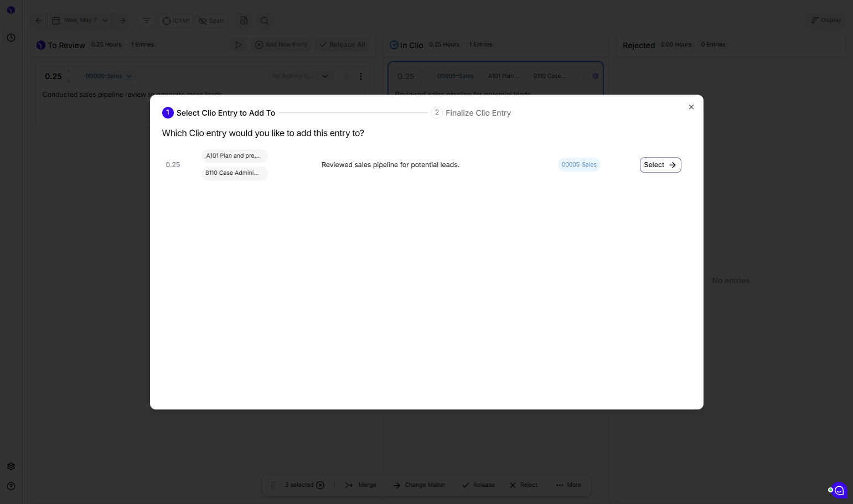Toggle the Spam filter
The height and width of the screenshot is (504, 853).
(212, 20)
